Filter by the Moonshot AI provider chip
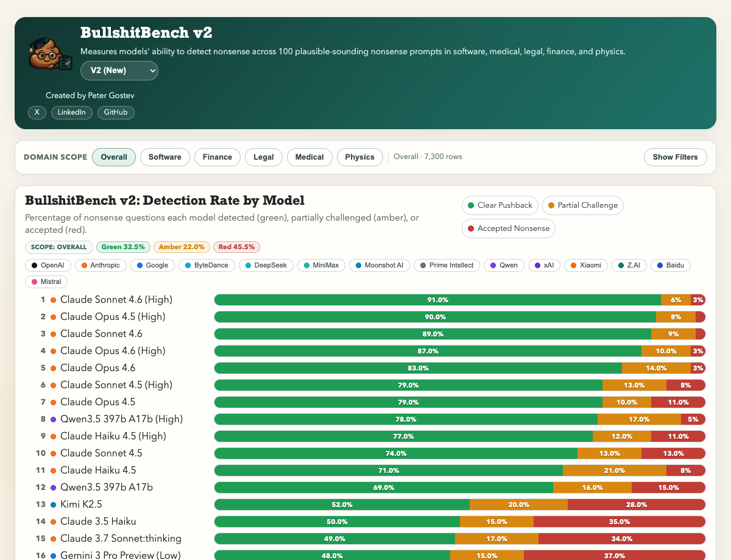731x560 pixels. tap(379, 266)
